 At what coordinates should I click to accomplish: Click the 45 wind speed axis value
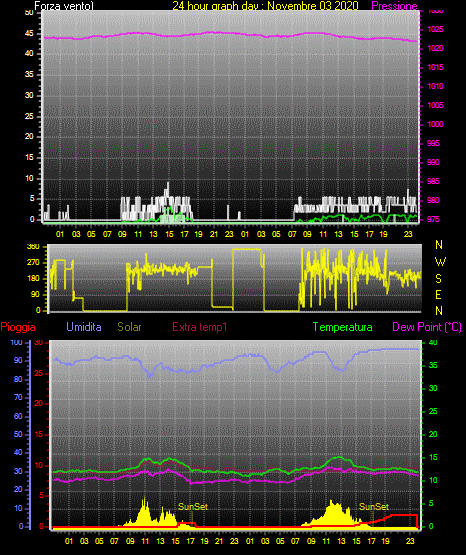pos(29,34)
